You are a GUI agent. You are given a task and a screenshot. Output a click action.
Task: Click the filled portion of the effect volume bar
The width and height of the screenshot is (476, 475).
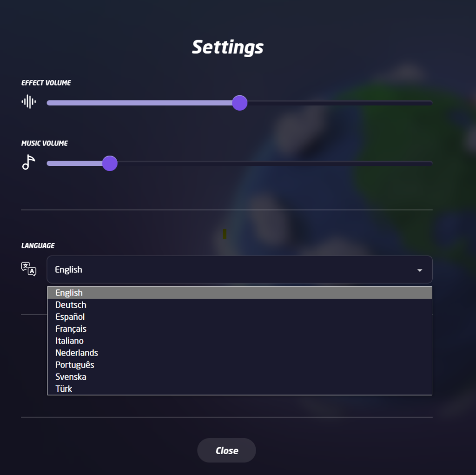coord(139,103)
